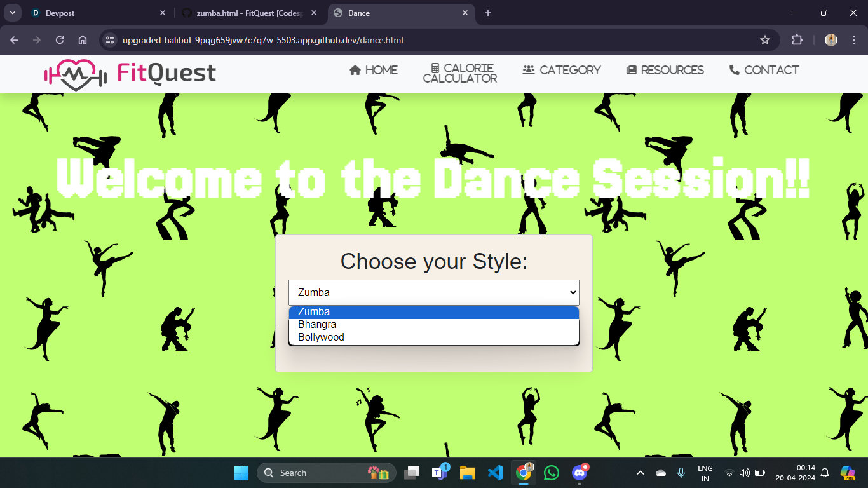The height and width of the screenshot is (488, 868).
Task: Open WhatsApp from the taskbar
Action: pos(552,473)
